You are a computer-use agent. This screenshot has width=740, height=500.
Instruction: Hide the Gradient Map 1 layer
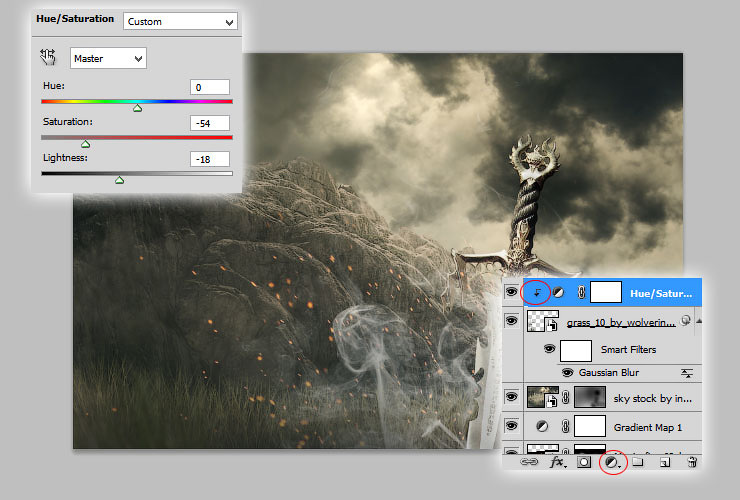pos(511,426)
